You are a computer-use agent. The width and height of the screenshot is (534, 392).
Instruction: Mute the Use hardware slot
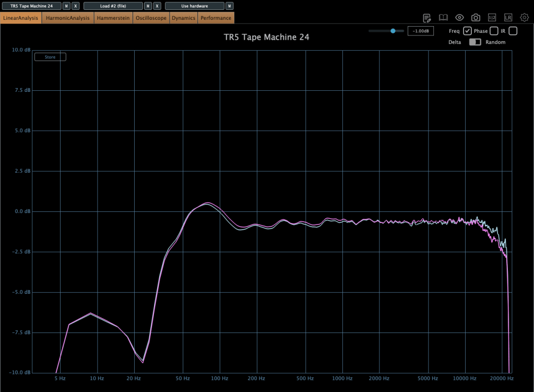[x=229, y=6]
